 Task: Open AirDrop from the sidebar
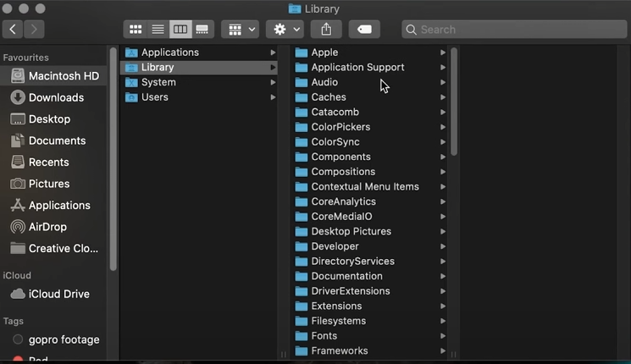(54, 227)
